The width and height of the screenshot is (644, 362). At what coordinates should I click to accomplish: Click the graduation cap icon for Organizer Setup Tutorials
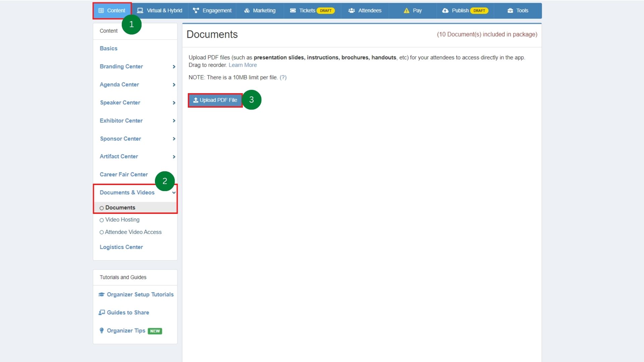click(x=102, y=294)
